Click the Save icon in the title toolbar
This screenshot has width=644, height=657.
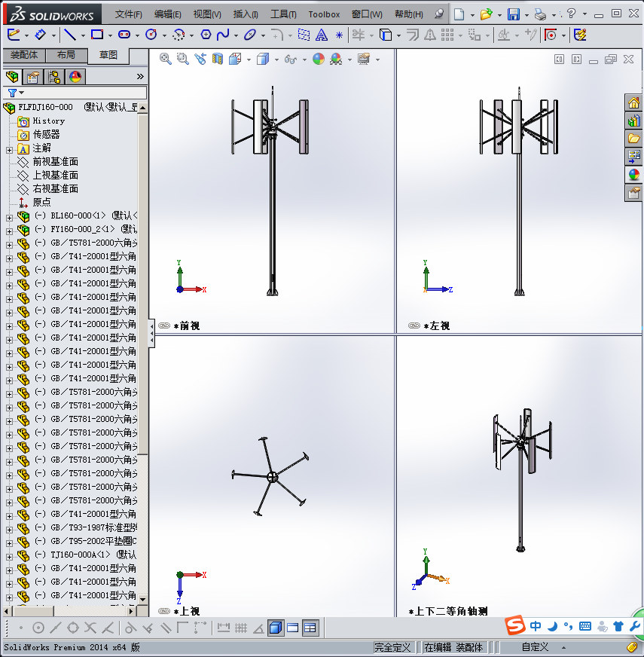(513, 14)
